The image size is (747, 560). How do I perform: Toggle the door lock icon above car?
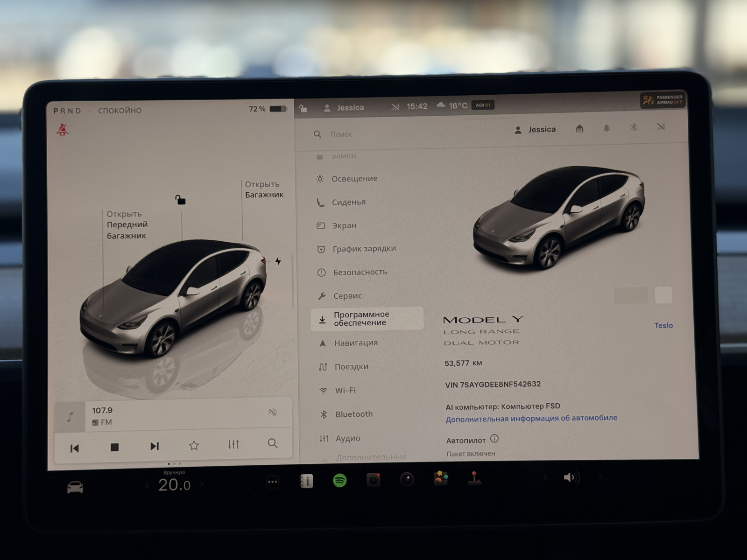pyautogui.click(x=180, y=200)
